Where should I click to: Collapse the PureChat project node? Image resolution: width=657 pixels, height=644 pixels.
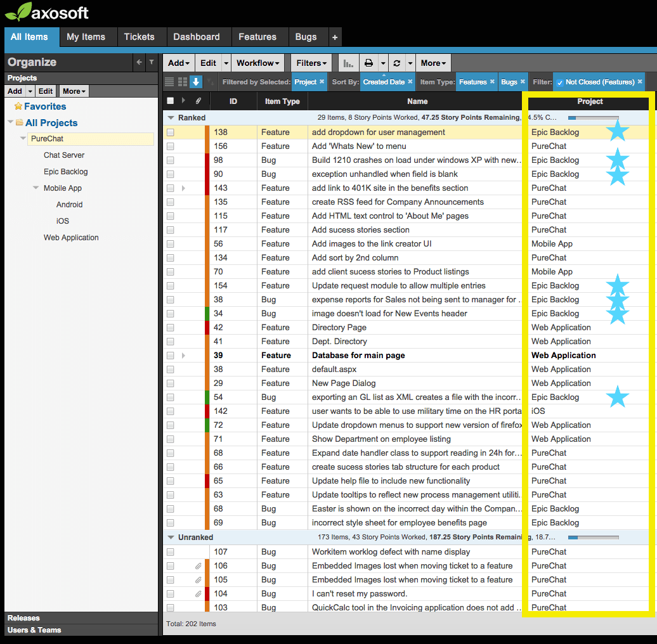(x=23, y=138)
